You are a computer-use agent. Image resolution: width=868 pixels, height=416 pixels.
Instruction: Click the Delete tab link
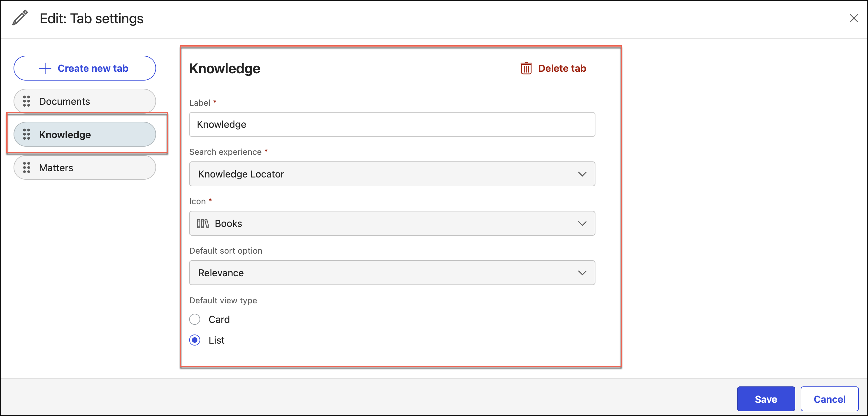coord(562,68)
